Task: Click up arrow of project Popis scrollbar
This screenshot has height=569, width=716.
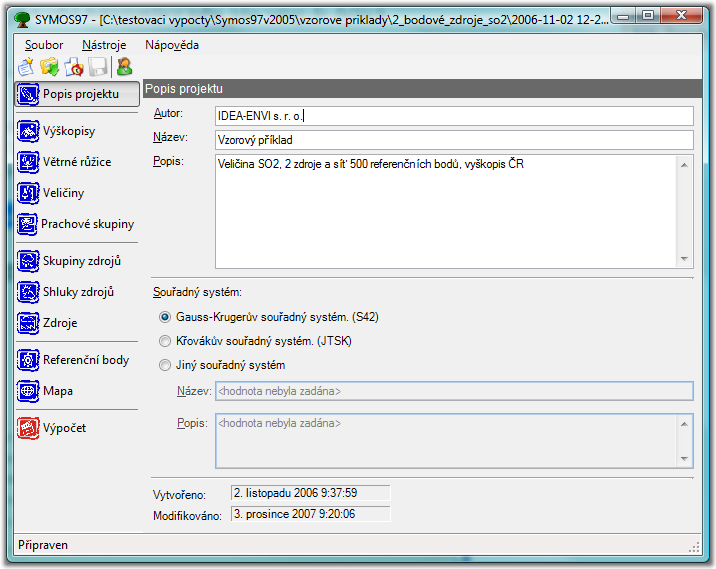Action: point(684,165)
